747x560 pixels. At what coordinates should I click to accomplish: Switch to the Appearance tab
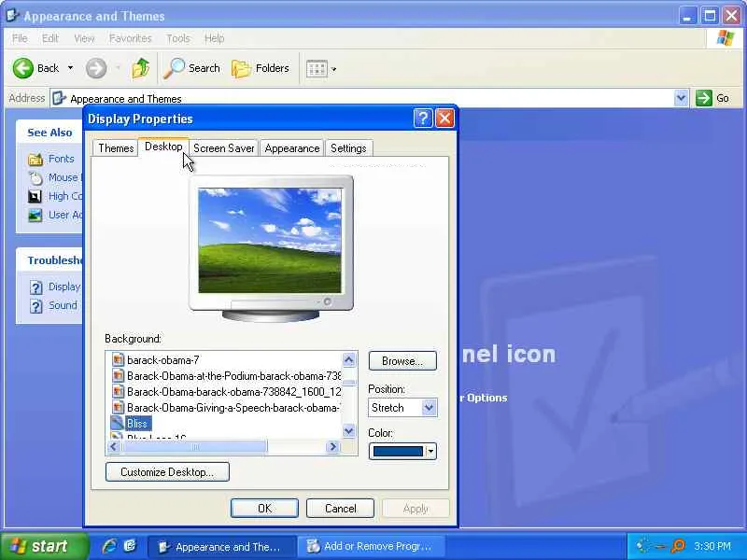pyautogui.click(x=292, y=148)
